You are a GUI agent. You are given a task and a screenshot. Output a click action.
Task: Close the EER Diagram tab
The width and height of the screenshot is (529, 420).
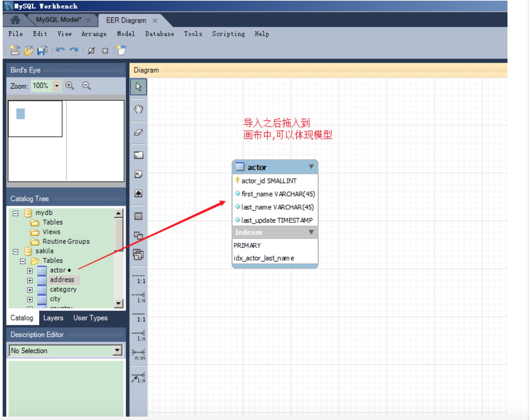point(155,21)
